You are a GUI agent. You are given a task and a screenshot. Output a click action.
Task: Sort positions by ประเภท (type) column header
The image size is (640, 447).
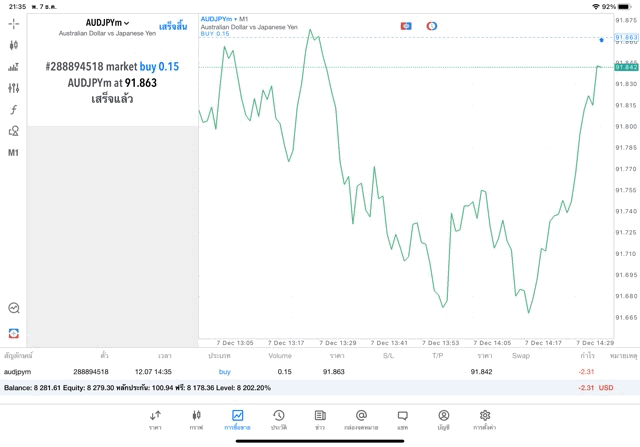(x=219, y=356)
